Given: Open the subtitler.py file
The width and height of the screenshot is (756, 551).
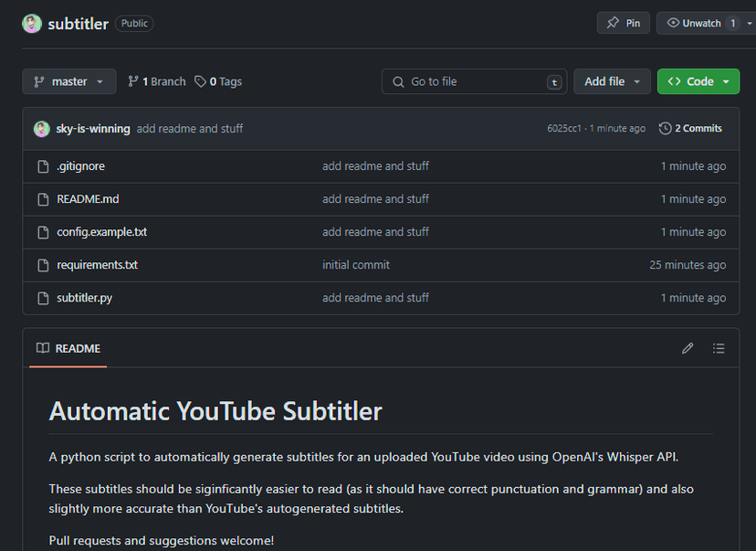Looking at the screenshot, I should pyautogui.click(x=84, y=298).
